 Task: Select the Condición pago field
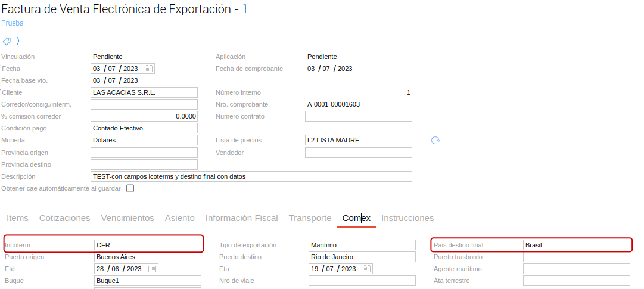tap(144, 128)
